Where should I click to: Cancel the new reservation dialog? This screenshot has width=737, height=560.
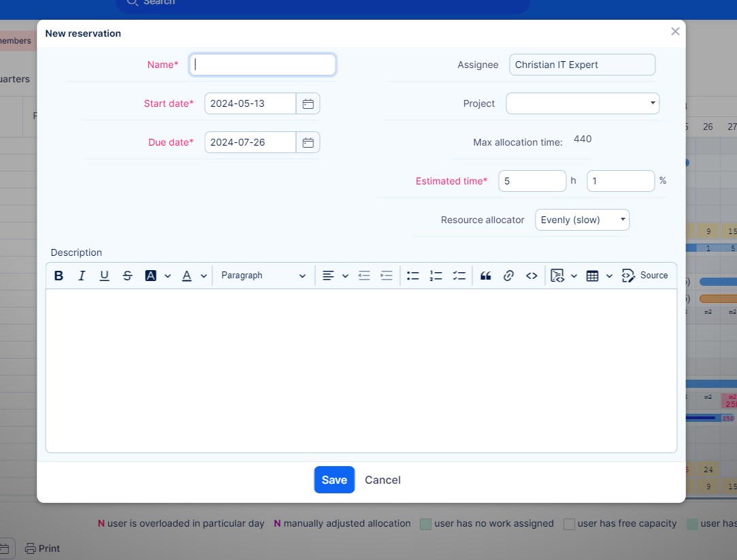click(382, 480)
